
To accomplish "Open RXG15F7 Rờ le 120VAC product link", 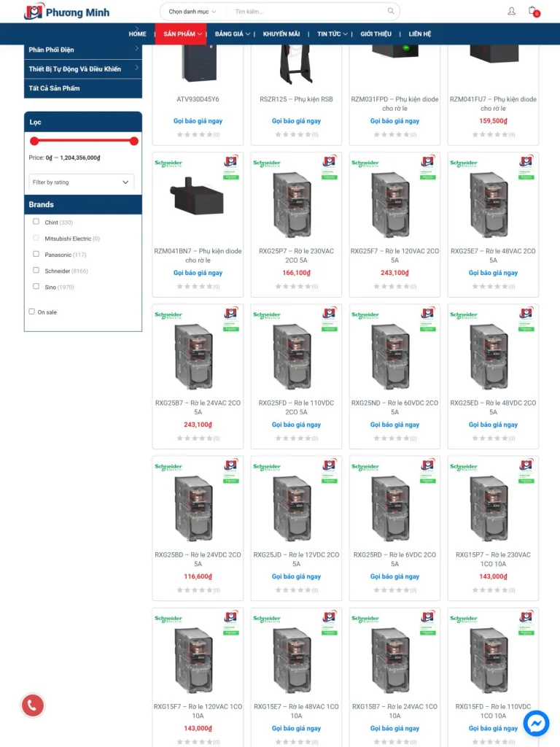I will click(198, 711).
